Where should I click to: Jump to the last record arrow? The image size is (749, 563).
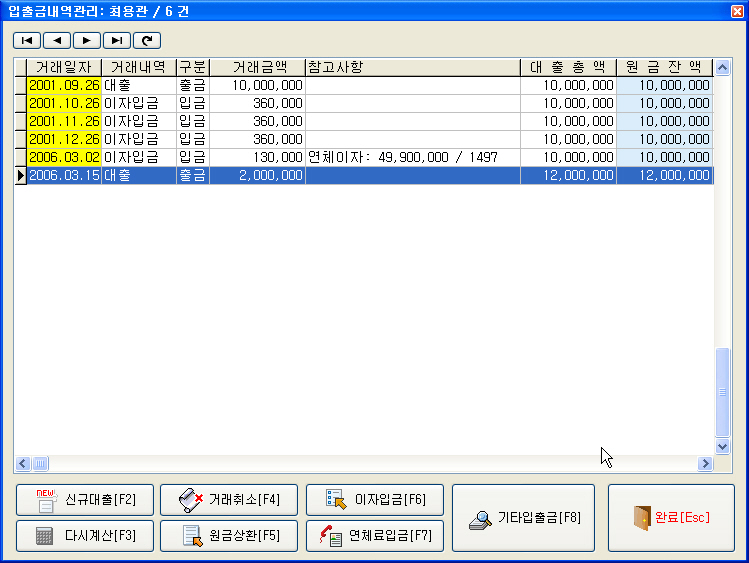click(117, 41)
